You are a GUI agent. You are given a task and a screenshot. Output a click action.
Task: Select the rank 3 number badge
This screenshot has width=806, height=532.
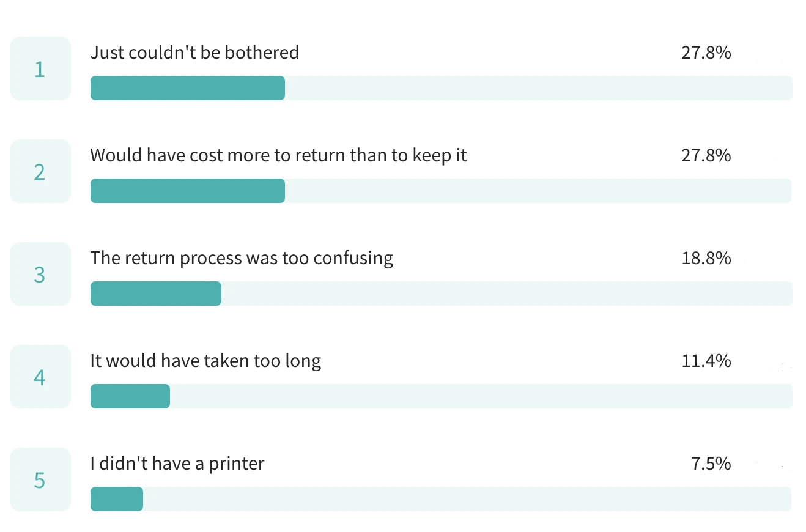(40, 275)
